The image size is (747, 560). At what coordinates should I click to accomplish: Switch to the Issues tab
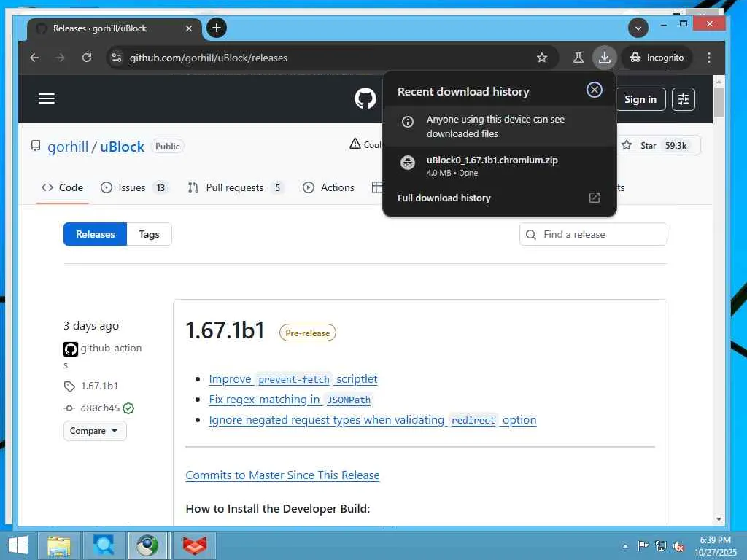coord(135,187)
